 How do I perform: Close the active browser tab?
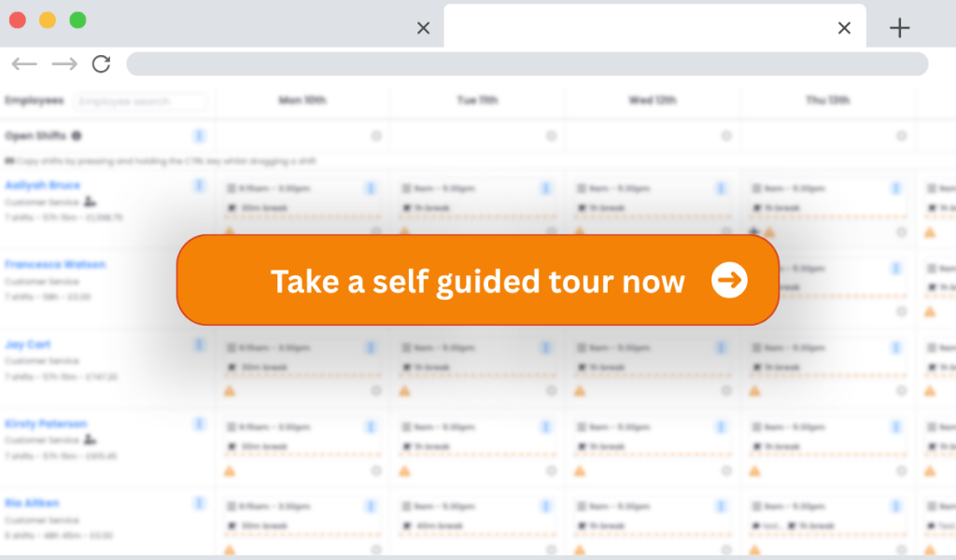coord(844,28)
